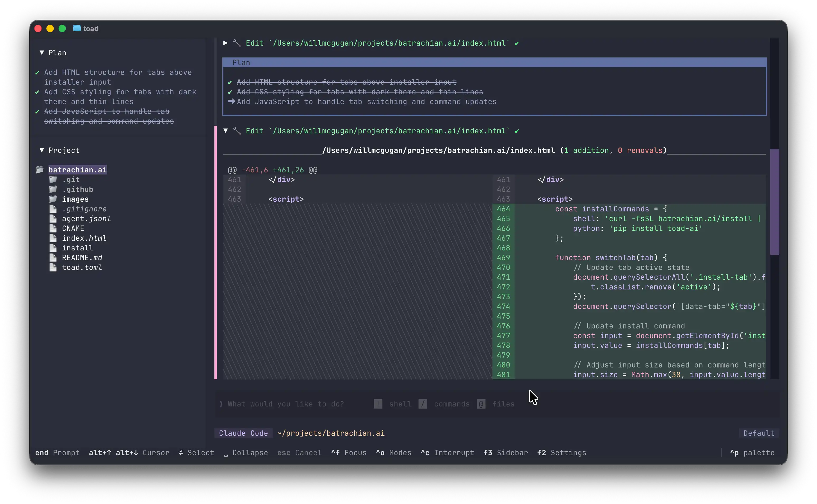The height and width of the screenshot is (504, 817).
Task: Collapse the Plan section in sidebar
Action: click(x=42, y=53)
